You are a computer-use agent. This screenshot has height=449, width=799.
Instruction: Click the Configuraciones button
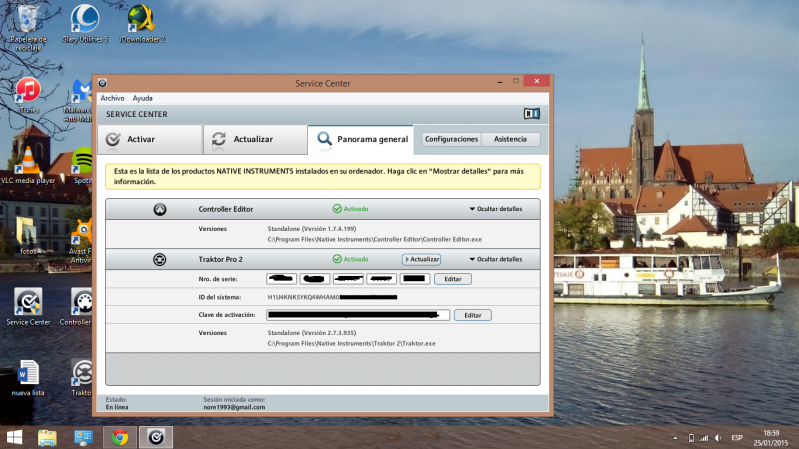tap(451, 139)
